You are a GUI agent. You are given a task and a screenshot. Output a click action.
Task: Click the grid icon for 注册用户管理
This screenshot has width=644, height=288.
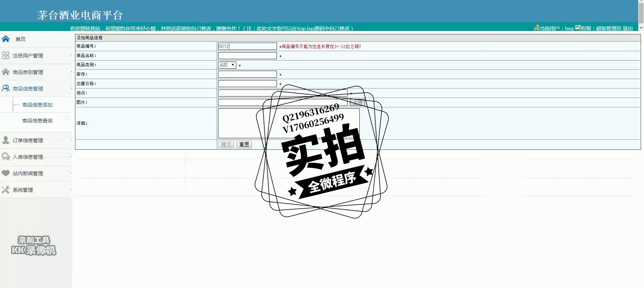(x=6, y=55)
